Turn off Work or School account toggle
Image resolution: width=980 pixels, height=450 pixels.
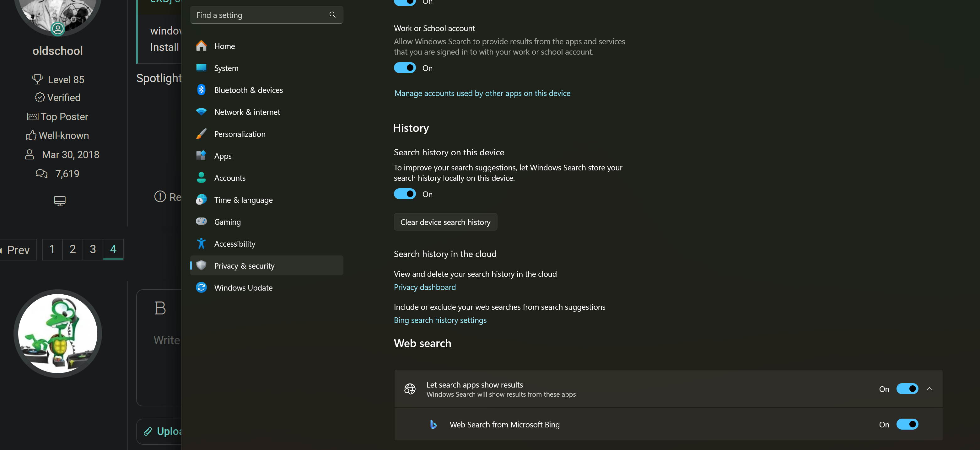tap(405, 68)
